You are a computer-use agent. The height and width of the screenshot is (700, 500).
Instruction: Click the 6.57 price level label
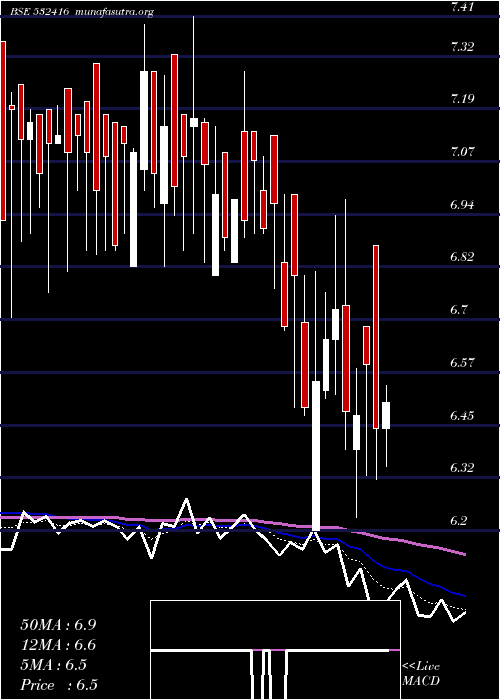click(x=462, y=362)
